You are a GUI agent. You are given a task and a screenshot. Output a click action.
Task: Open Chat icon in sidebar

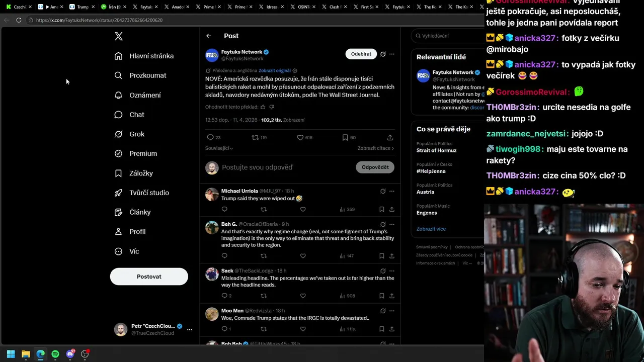point(118,115)
